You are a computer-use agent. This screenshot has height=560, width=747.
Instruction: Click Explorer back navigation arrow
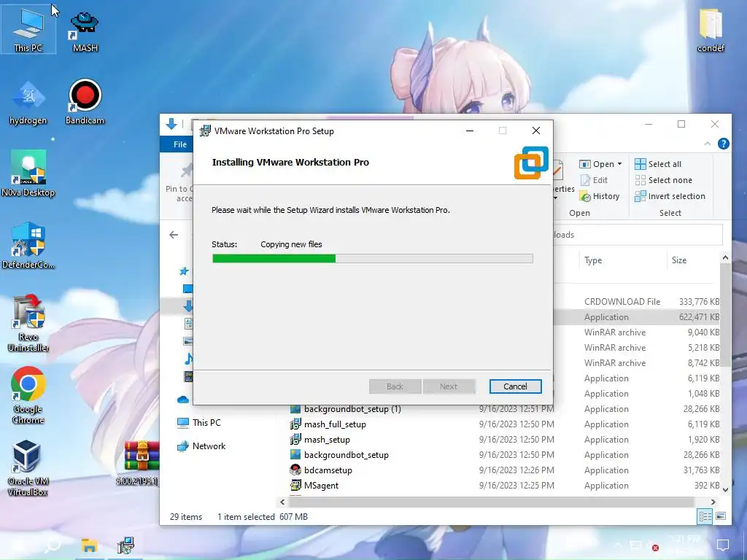(174, 235)
